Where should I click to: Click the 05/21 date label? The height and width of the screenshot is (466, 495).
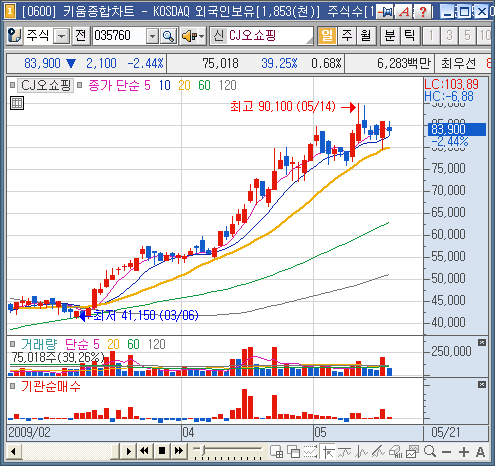tap(446, 432)
